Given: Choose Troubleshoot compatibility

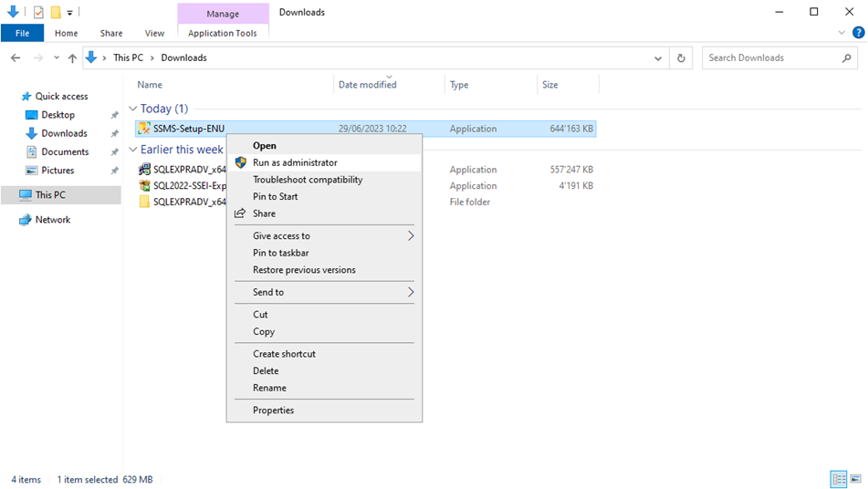Looking at the screenshot, I should 324,180.
